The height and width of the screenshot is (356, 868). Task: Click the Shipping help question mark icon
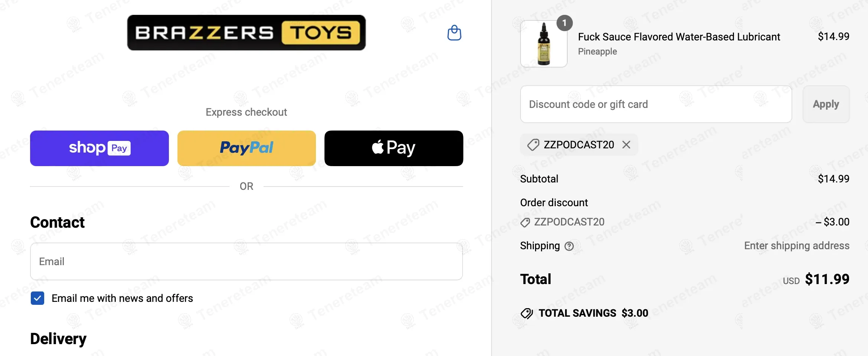(569, 246)
